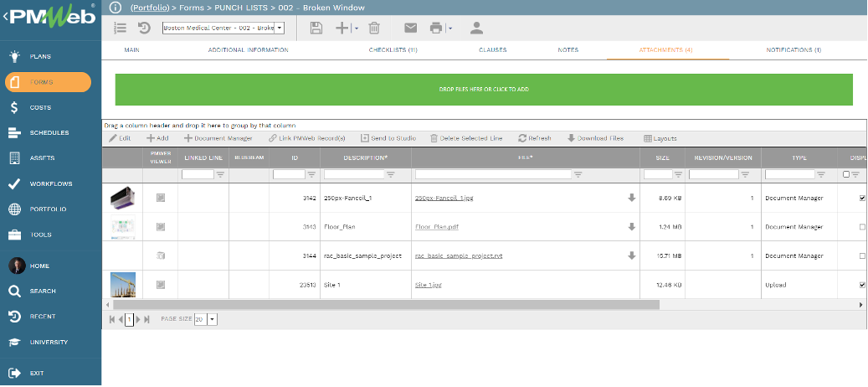Open filter options for the Description column
The width and height of the screenshot is (868, 387).
(x=391, y=174)
